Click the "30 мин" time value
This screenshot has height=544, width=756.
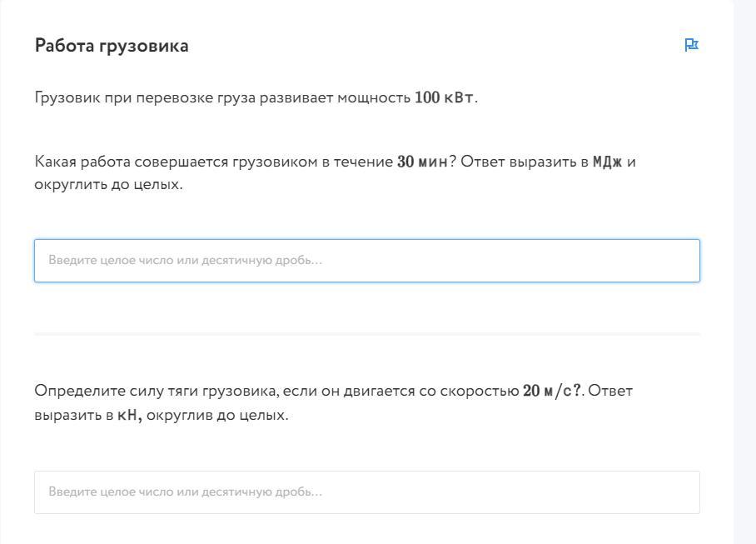point(422,162)
